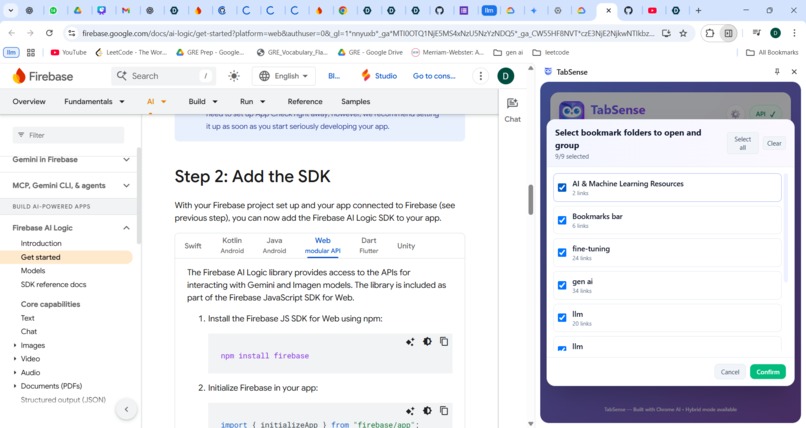Confirm the selected bookmark folders
This screenshot has height=428, width=806.
coord(767,372)
